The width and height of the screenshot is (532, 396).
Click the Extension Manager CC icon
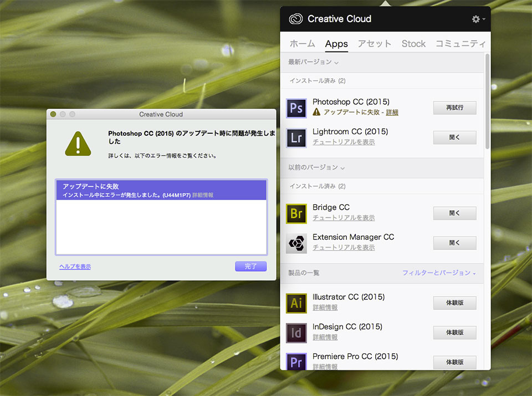(x=296, y=243)
